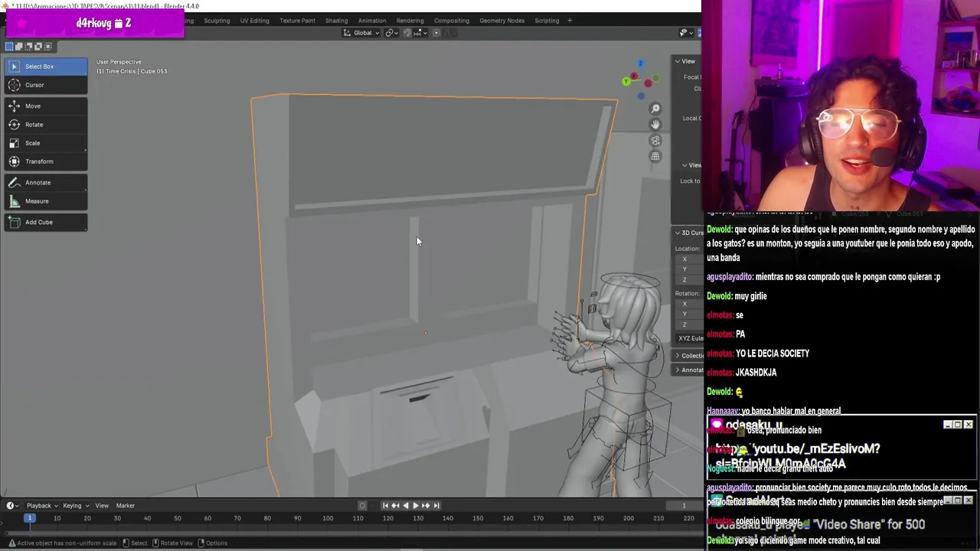
Task: Toggle snapping magnet in header
Action: coord(407,33)
